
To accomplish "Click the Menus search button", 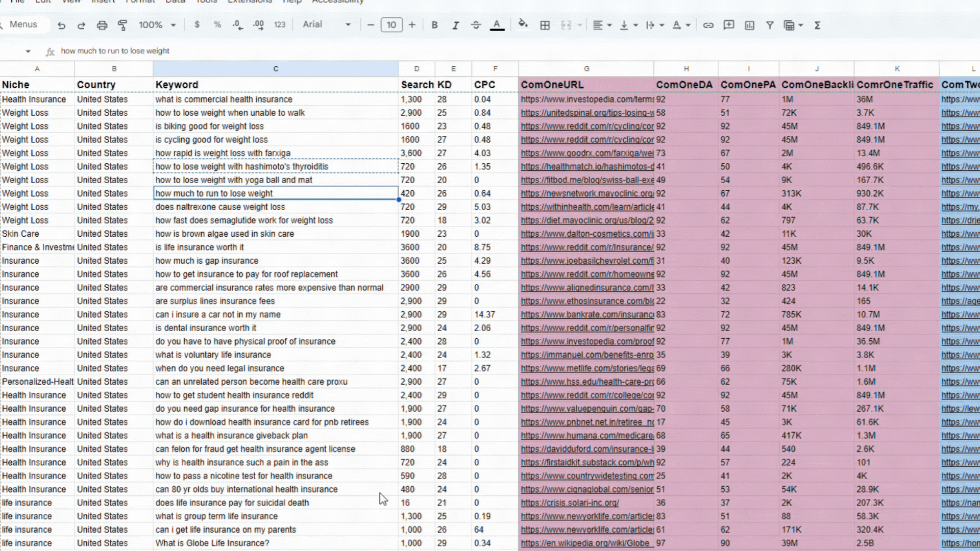I will point(23,24).
